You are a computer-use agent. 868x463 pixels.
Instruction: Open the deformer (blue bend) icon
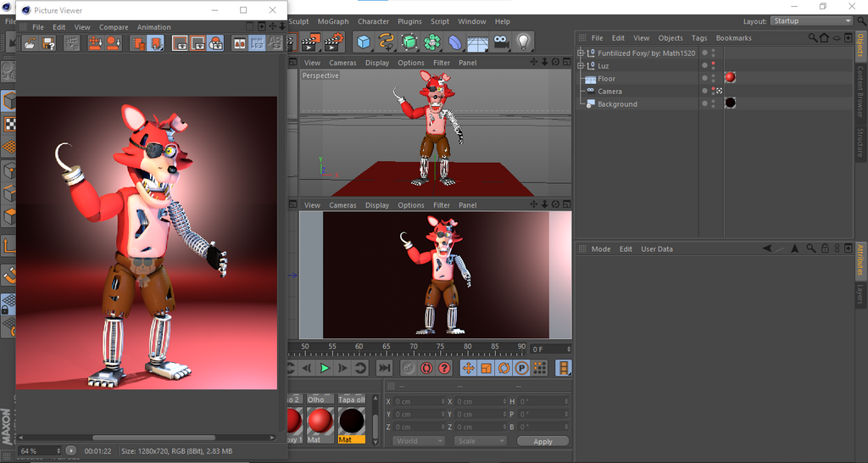tap(454, 42)
